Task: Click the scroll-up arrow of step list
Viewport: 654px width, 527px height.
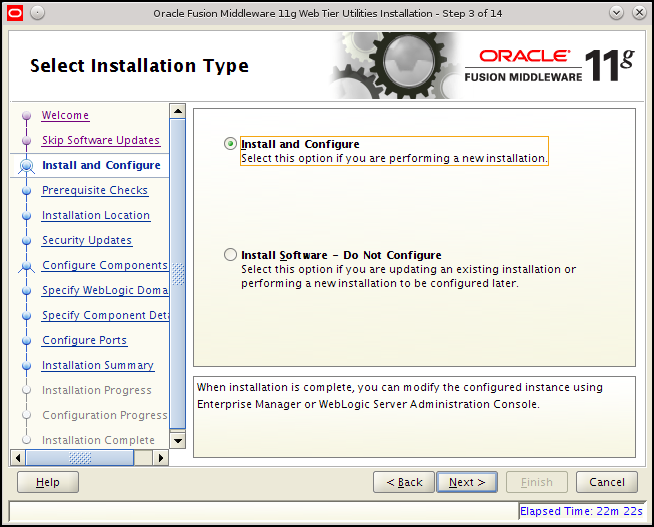Action: (178, 111)
